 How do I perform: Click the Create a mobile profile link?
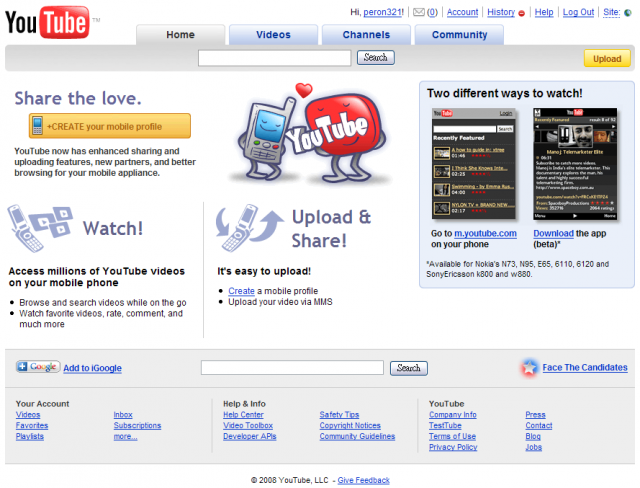(x=241, y=291)
